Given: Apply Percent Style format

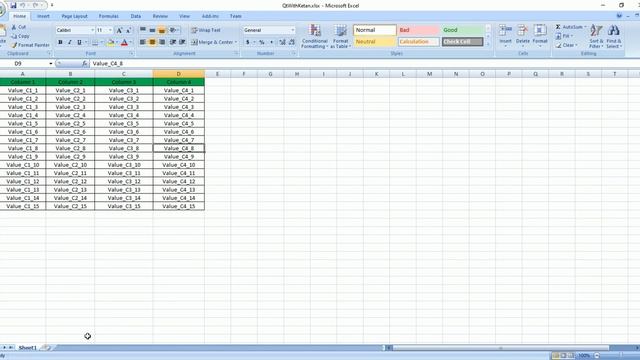Looking at the screenshot, I should [262, 42].
